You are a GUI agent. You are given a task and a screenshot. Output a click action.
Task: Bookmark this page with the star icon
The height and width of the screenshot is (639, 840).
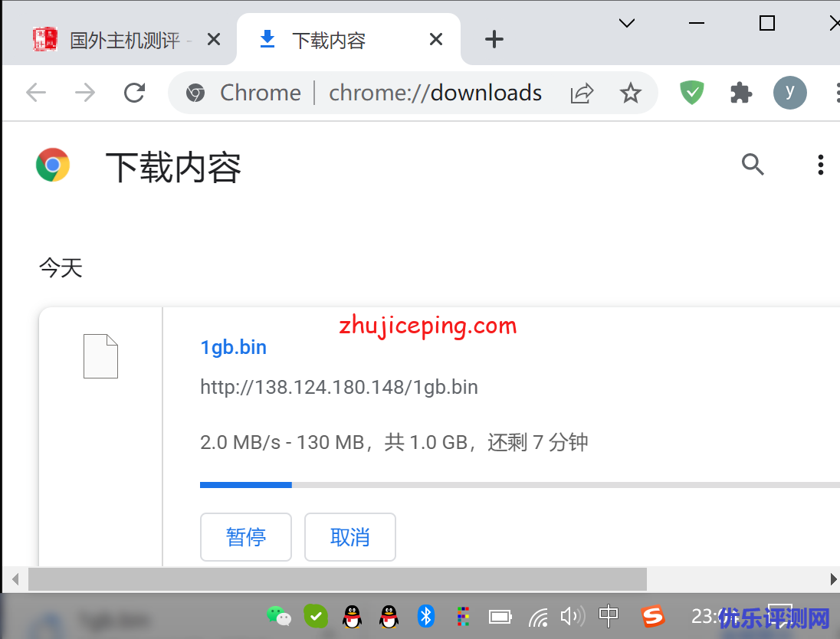(630, 93)
